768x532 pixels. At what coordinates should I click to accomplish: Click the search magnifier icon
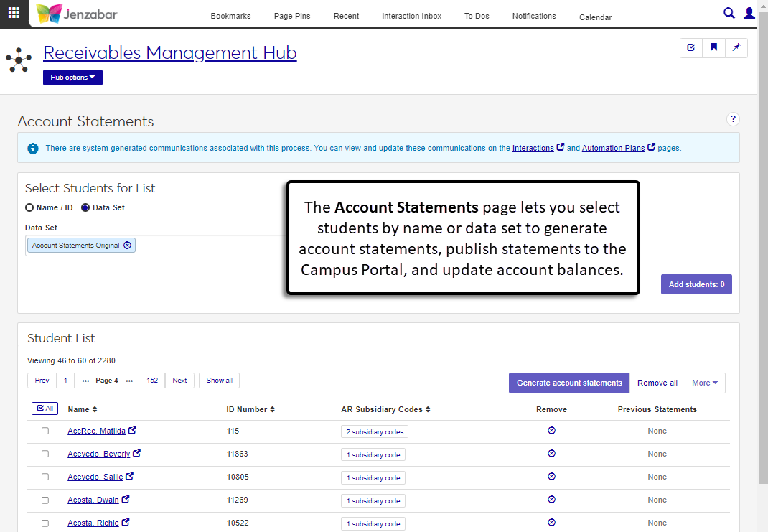click(729, 13)
